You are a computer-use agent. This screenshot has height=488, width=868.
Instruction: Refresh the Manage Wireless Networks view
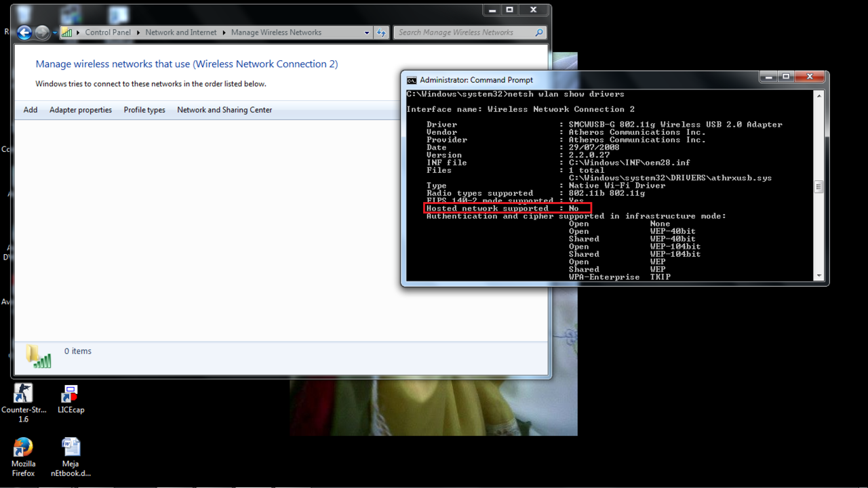[381, 33]
